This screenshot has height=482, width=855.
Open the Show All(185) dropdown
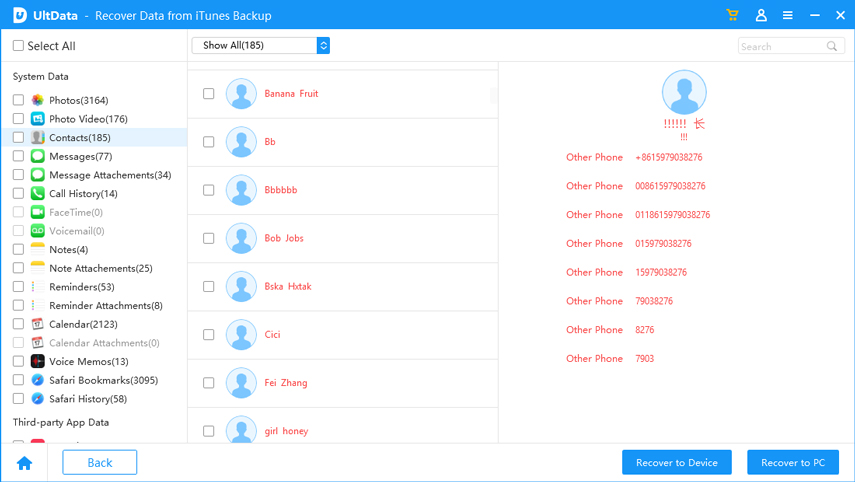[x=260, y=46]
